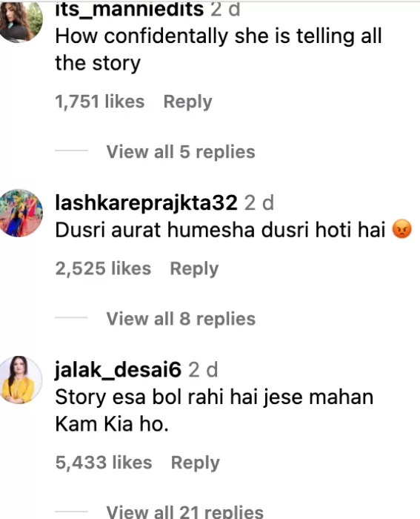420x519 pixels.
Task: Open jalak_desai6 profile avatar
Action: [x=21, y=380]
